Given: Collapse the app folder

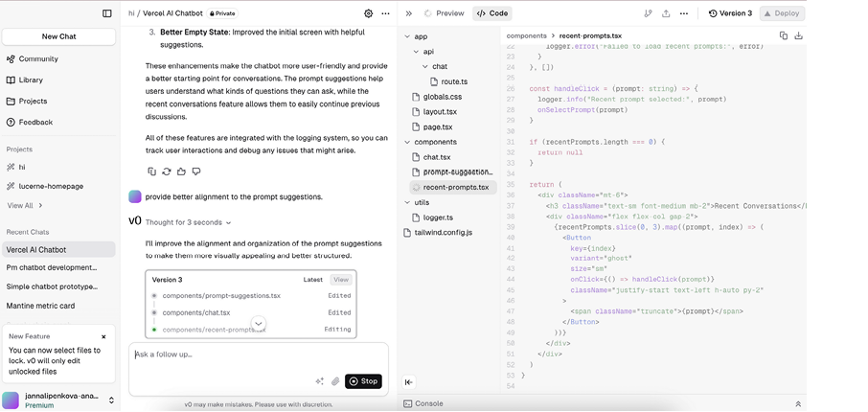Looking at the screenshot, I should [417, 36].
